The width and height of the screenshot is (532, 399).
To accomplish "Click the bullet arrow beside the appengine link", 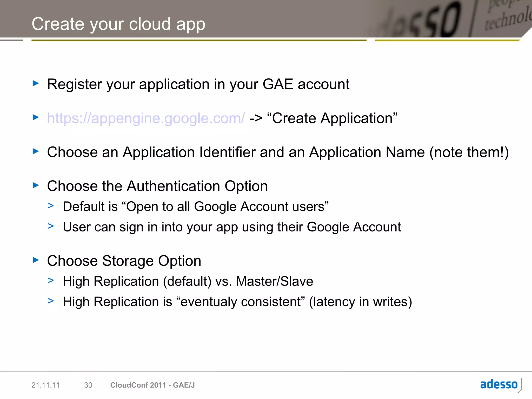I will coord(36,117).
